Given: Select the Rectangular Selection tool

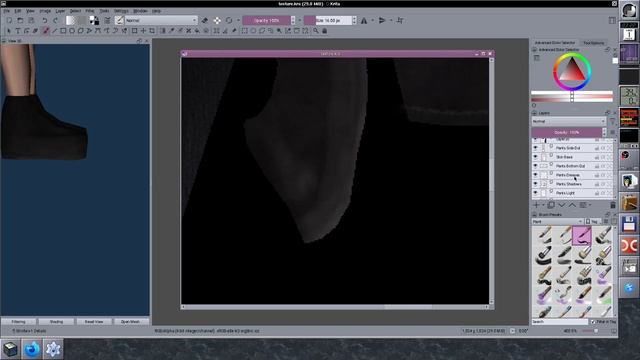Looking at the screenshot, I should coord(244,31).
